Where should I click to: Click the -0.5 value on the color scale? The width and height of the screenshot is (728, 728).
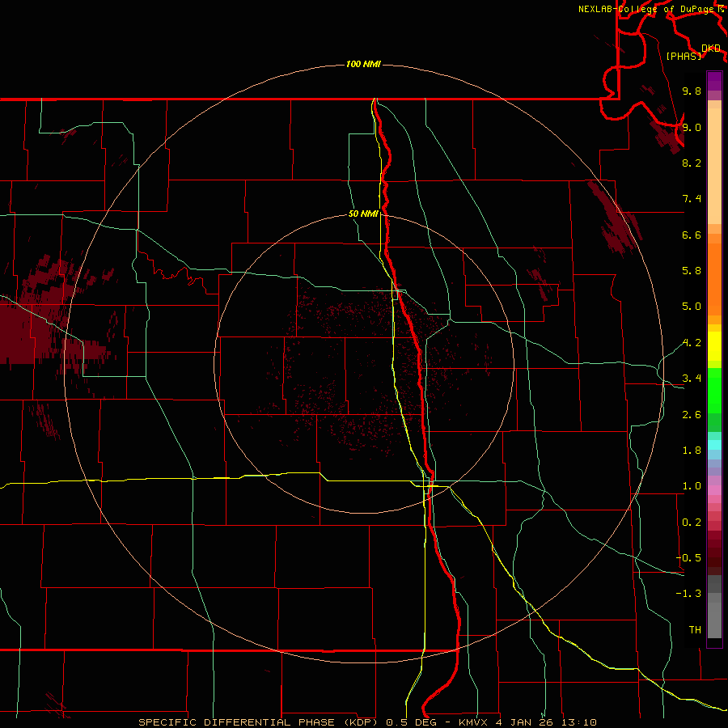point(688,558)
